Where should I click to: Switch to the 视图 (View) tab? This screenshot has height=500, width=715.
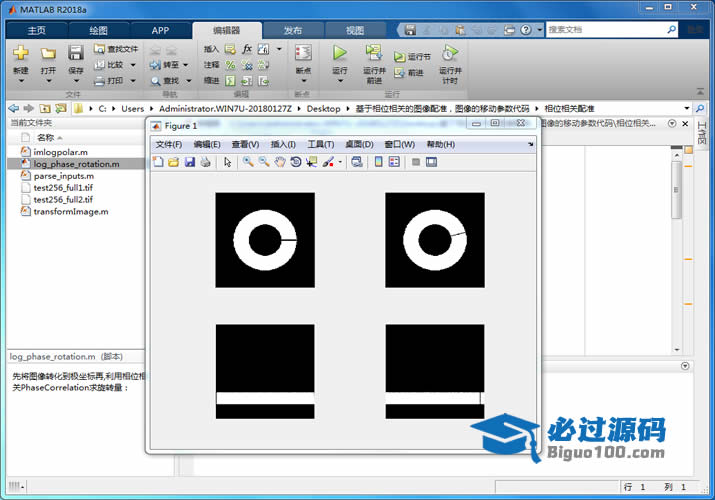355,31
